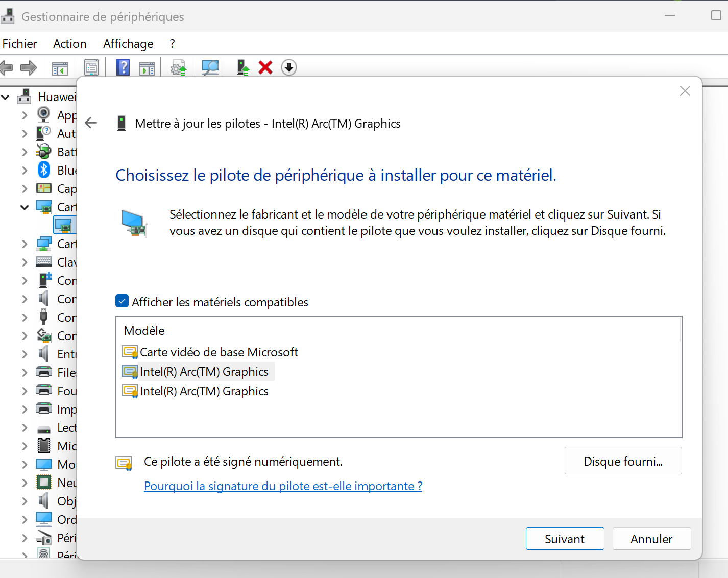
Task: Select the 'Huawei' root label in the tree
Action: (57, 97)
